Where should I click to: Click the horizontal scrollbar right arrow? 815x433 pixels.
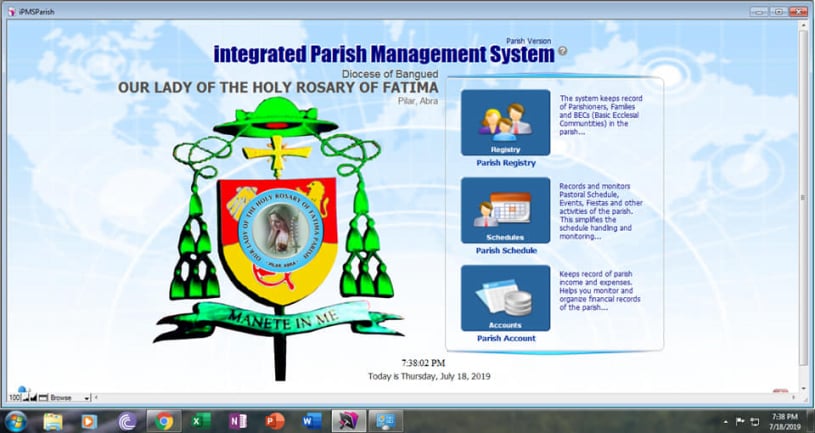[795, 398]
